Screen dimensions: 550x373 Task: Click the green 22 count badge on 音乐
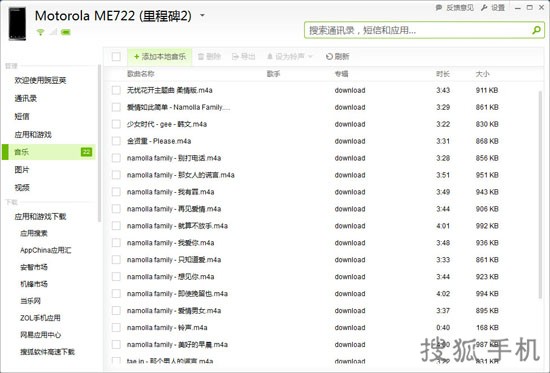(86, 152)
